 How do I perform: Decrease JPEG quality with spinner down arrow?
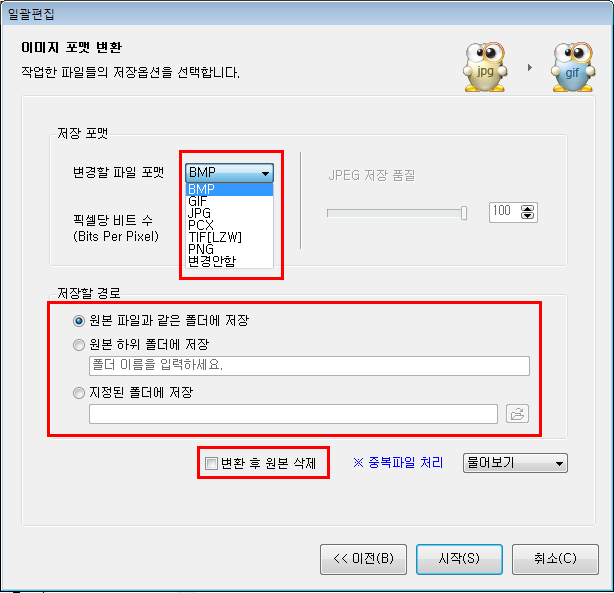pos(527,216)
